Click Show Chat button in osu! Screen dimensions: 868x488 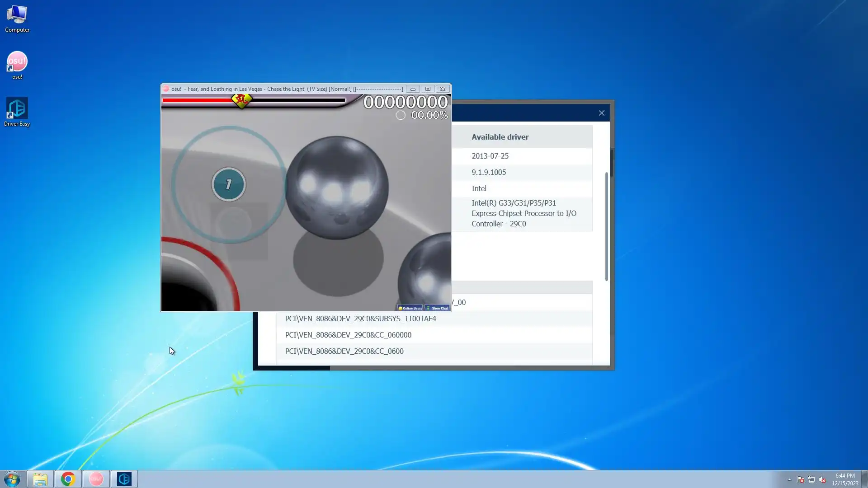coord(437,308)
